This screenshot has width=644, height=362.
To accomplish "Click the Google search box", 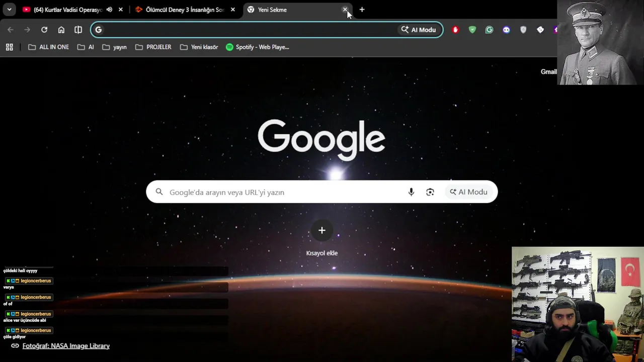I will tap(322, 192).
